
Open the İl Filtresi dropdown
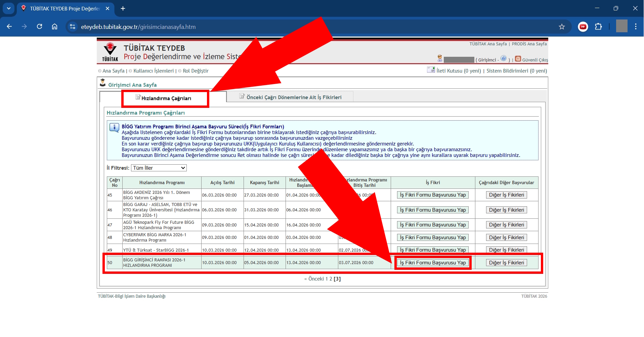159,168
